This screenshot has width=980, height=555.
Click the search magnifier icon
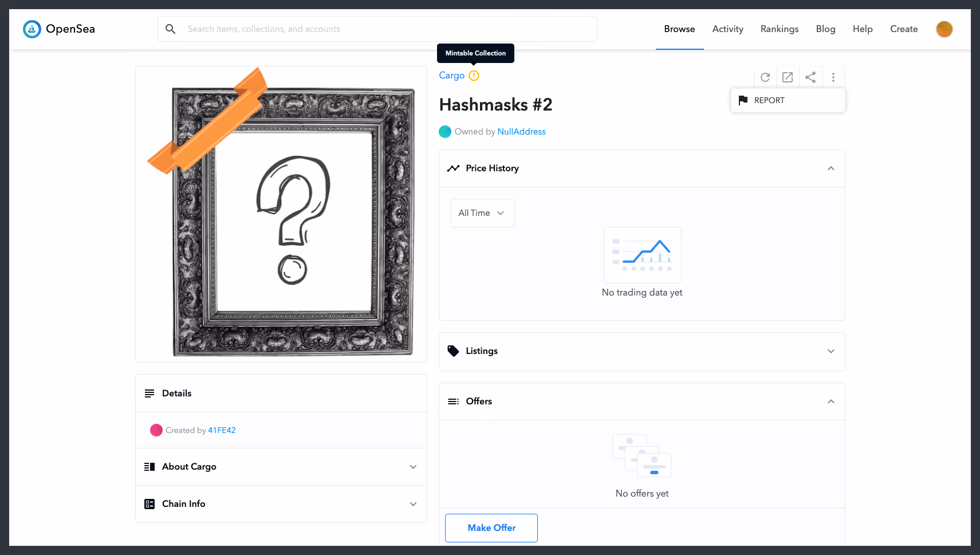coord(171,29)
